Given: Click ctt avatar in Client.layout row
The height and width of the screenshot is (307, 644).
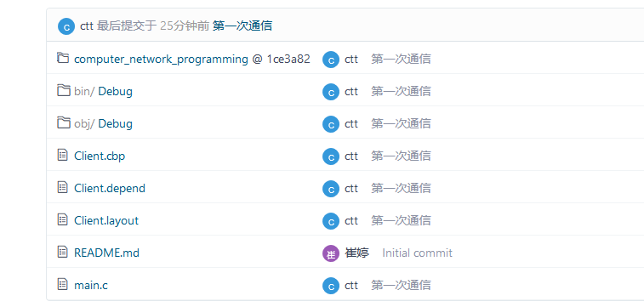Looking at the screenshot, I should 331,222.
